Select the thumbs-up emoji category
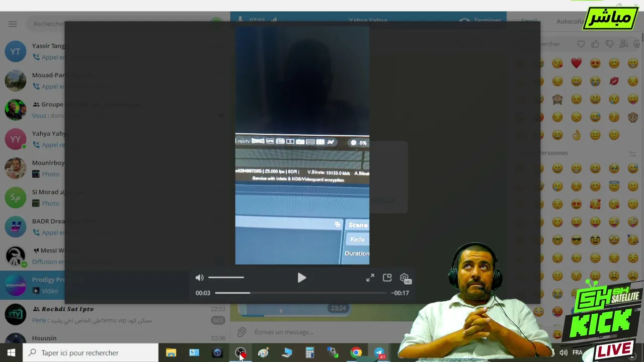Screen dimensions: 644x362 coord(595,44)
